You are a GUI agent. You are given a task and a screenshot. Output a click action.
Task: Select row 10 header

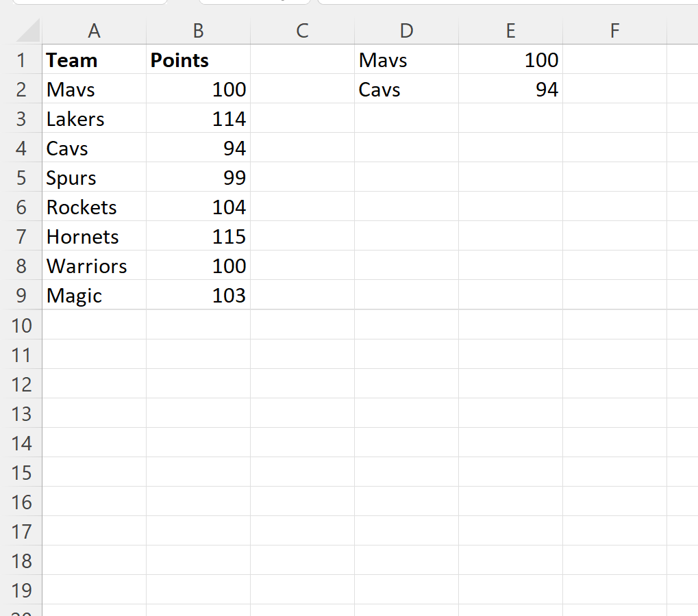click(21, 325)
